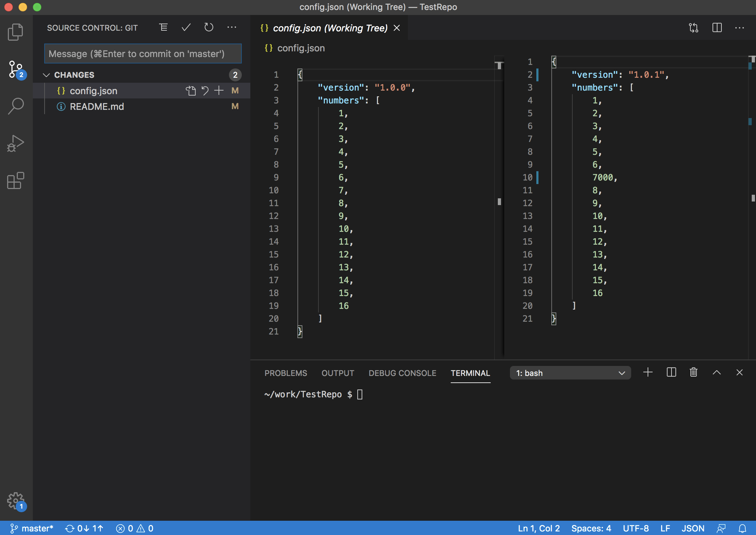
Task: Commit changes using the checkmark icon
Action: pos(185,27)
